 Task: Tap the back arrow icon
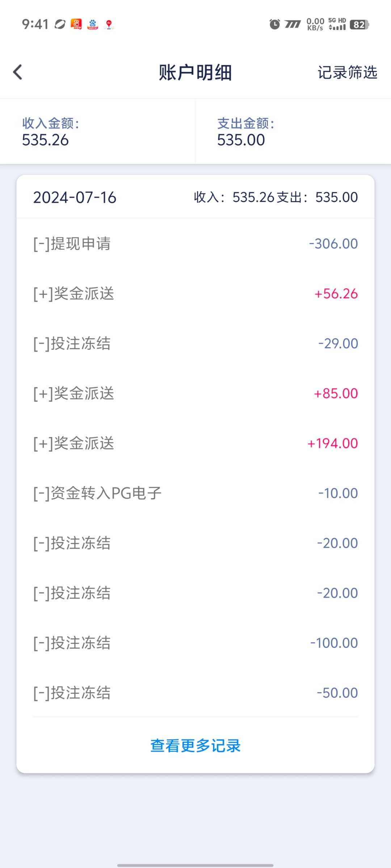(18, 72)
